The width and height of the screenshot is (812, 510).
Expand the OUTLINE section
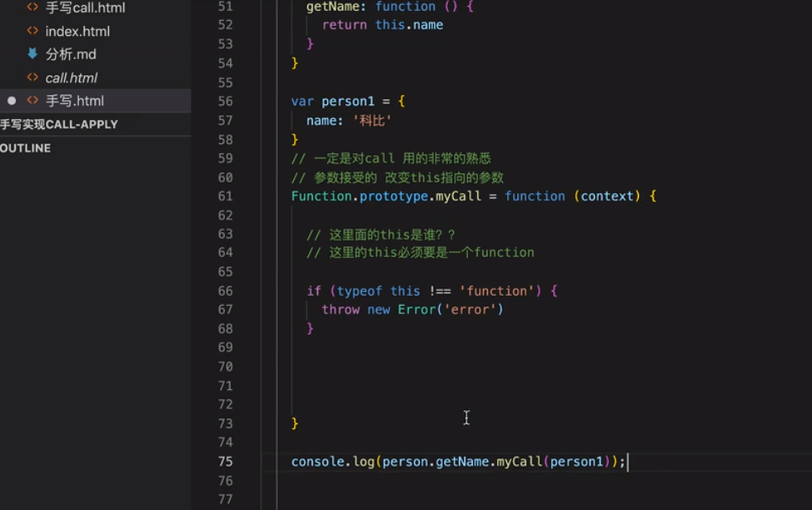click(25, 148)
